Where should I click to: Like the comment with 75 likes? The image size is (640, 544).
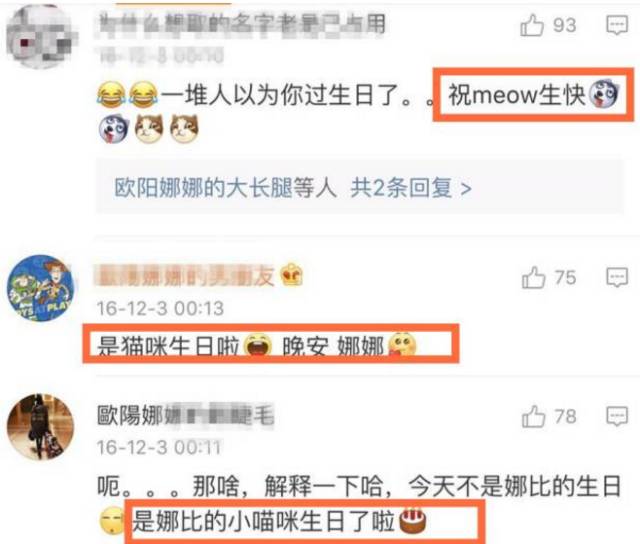click(x=533, y=278)
